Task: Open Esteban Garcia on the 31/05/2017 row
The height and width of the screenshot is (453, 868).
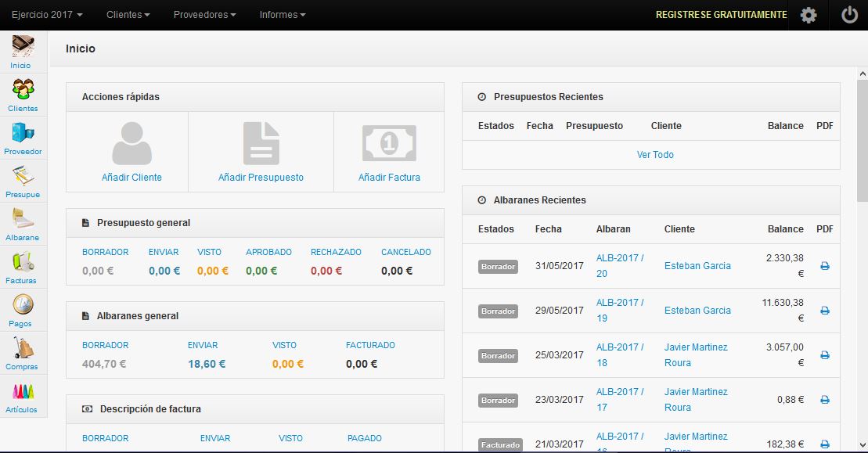Action: [697, 266]
